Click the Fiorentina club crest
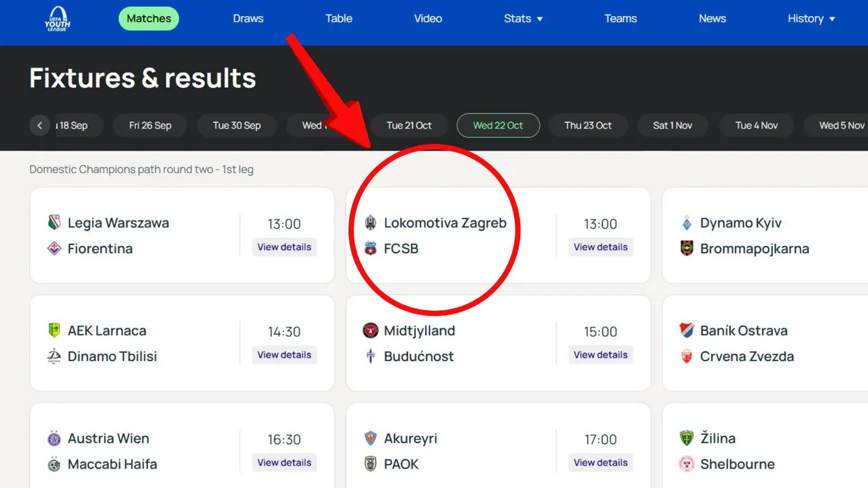 [x=54, y=248]
